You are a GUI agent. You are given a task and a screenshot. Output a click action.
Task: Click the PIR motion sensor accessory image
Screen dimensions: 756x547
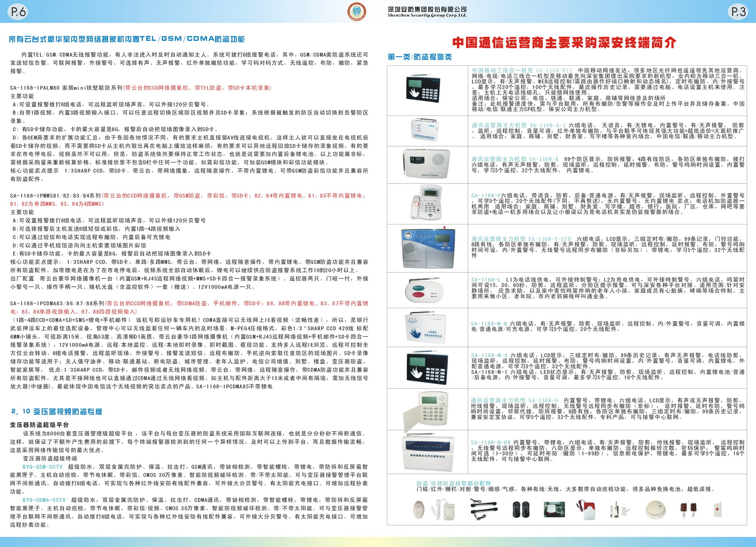(419, 509)
